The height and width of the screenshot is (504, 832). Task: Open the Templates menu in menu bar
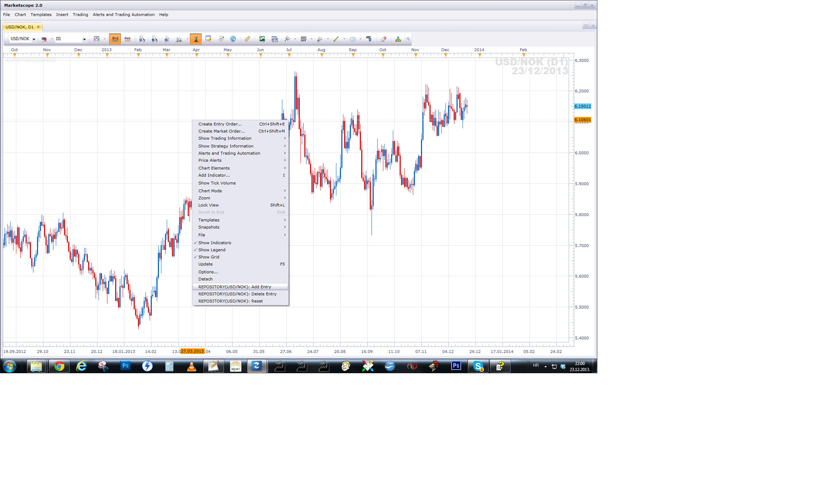click(41, 15)
